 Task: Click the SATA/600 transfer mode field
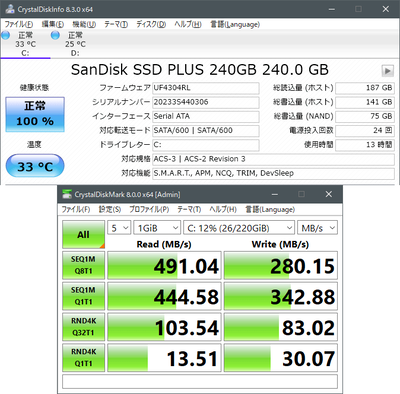click(206, 130)
